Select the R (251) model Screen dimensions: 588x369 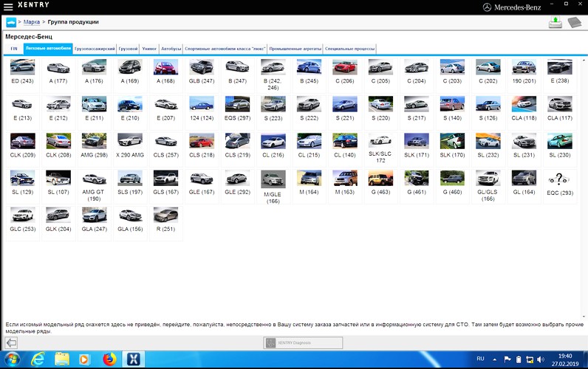click(165, 222)
